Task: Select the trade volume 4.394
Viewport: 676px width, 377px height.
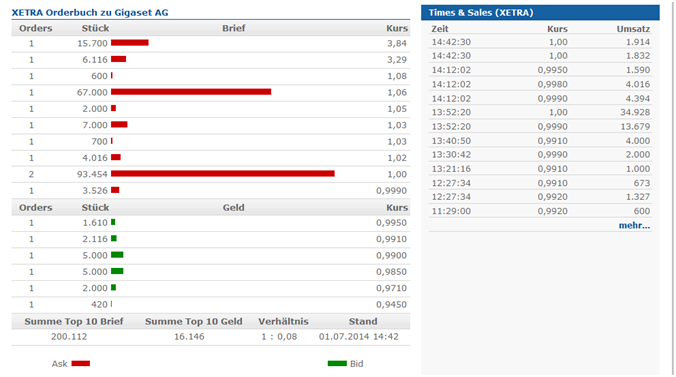Action: [638, 98]
